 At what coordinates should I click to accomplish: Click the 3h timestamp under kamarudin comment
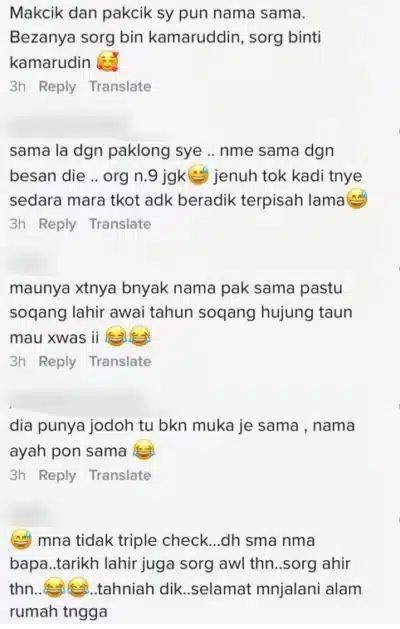pyautogui.click(x=18, y=87)
